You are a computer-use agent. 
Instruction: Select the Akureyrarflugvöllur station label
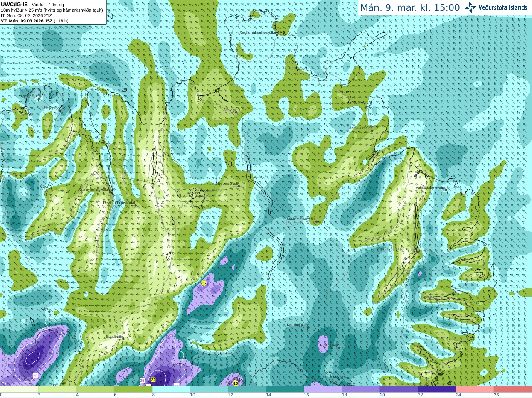pyautogui.click(x=94, y=189)
